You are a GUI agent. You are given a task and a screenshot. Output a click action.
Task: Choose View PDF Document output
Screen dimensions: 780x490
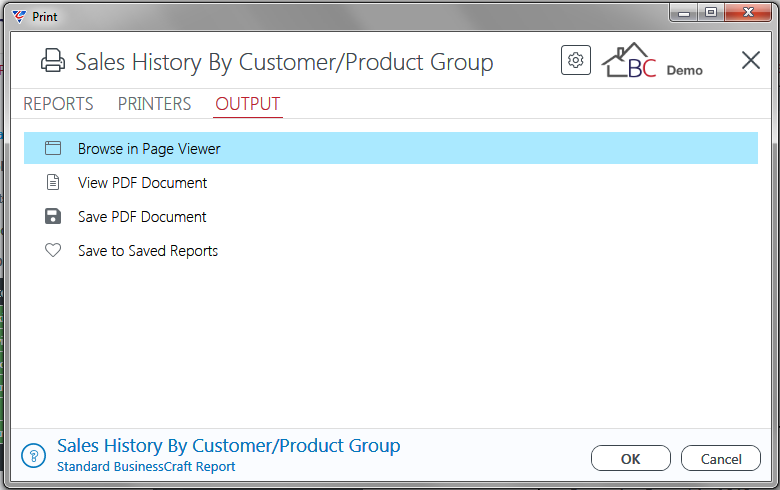142,183
